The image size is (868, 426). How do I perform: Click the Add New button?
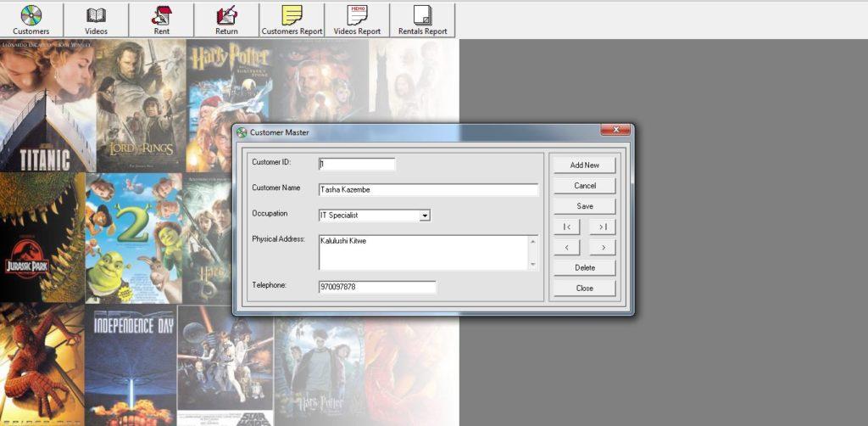(x=585, y=165)
